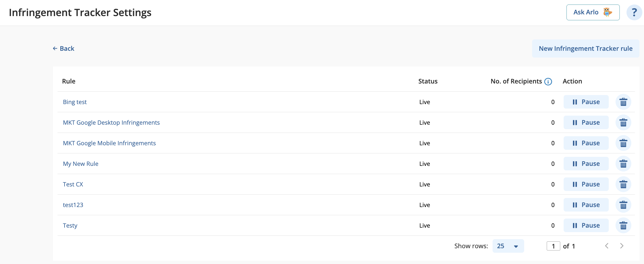Screen dimensions: 644x264
Task: Show info about No. of Recipients
Action: [548, 82]
